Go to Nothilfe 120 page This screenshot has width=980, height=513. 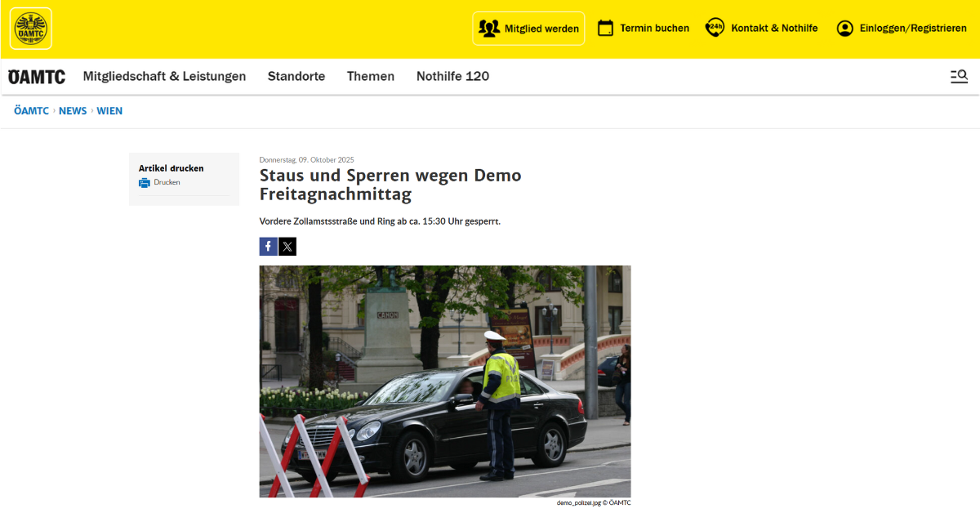pyautogui.click(x=452, y=76)
